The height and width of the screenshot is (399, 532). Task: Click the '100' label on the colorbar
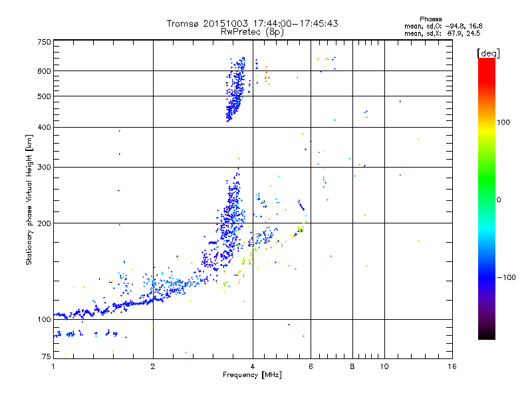[x=503, y=122]
